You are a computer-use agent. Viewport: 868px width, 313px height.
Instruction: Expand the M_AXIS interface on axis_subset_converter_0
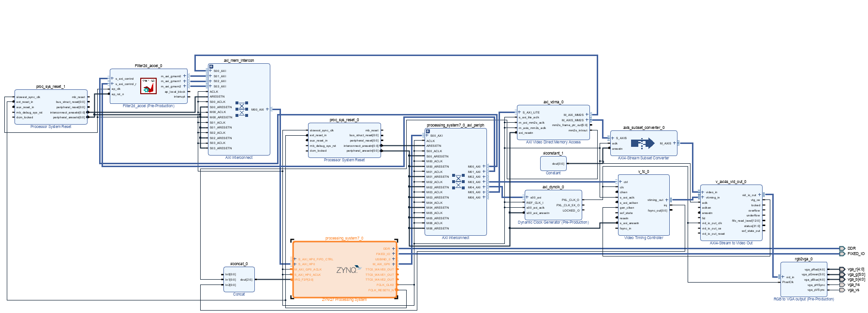pos(675,143)
